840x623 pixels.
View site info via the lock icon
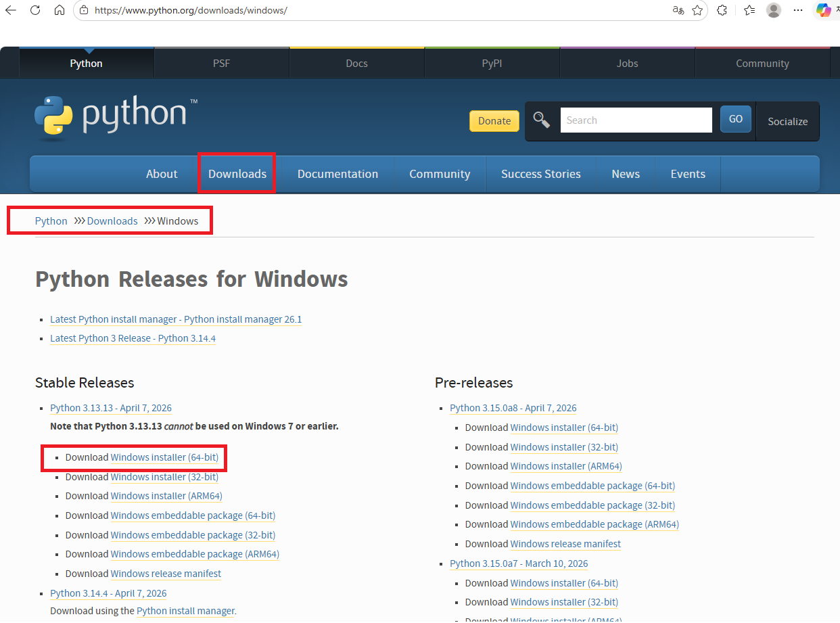pyautogui.click(x=84, y=10)
